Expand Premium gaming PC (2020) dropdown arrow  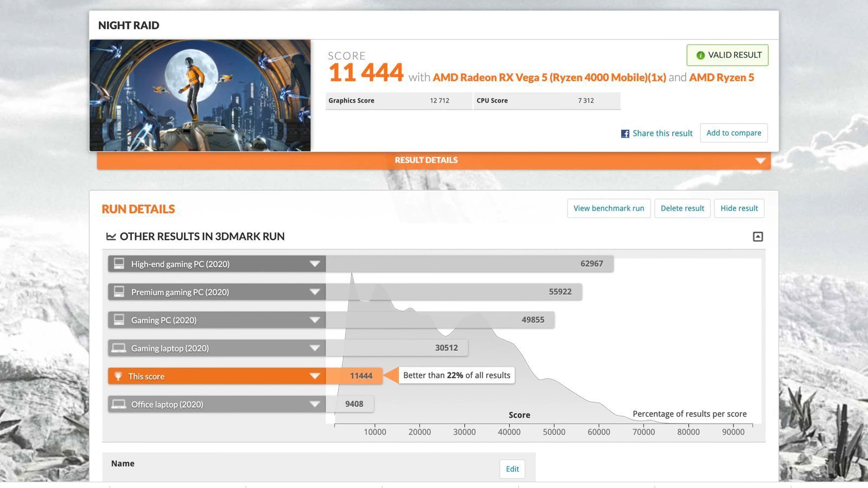pos(315,292)
